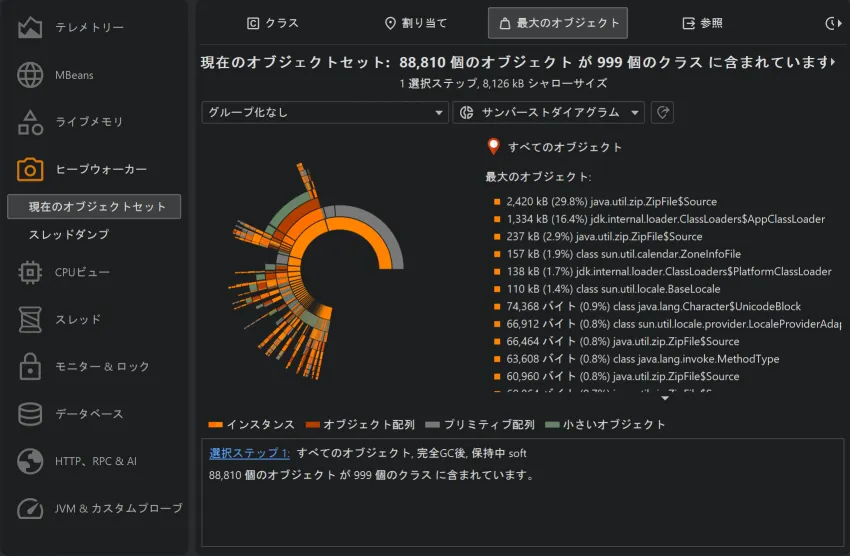Click the refresh icon beside the diagram dropdown
Viewport: 850px width, 556px height.
[x=662, y=112]
